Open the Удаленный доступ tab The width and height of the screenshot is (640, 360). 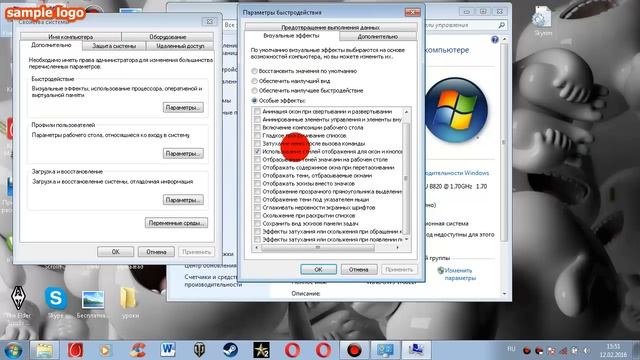180,46
